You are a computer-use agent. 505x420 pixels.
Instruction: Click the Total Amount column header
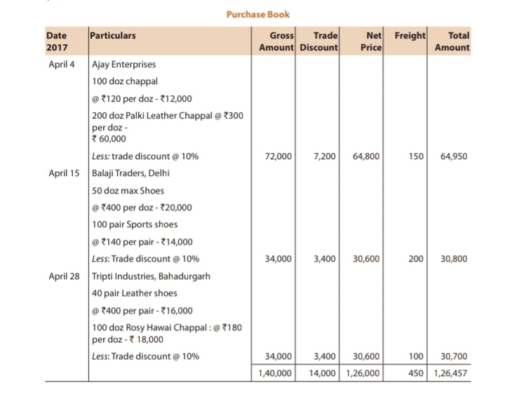click(452, 41)
